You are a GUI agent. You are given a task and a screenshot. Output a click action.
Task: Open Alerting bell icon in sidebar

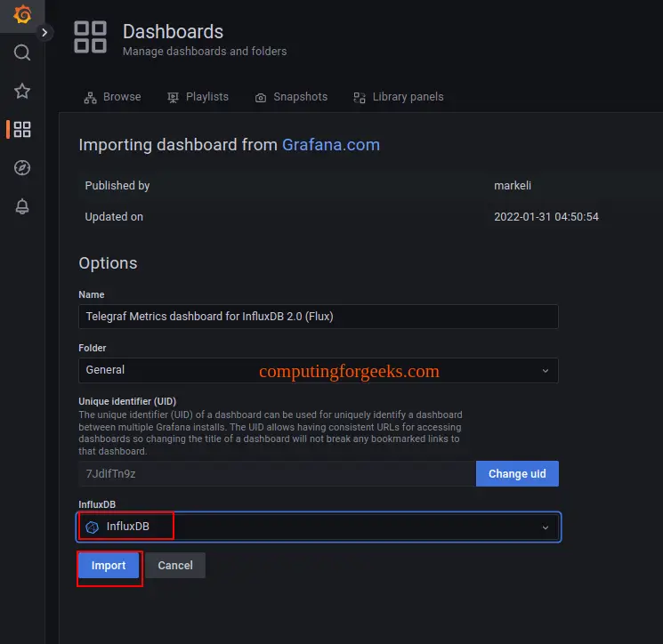(22, 206)
